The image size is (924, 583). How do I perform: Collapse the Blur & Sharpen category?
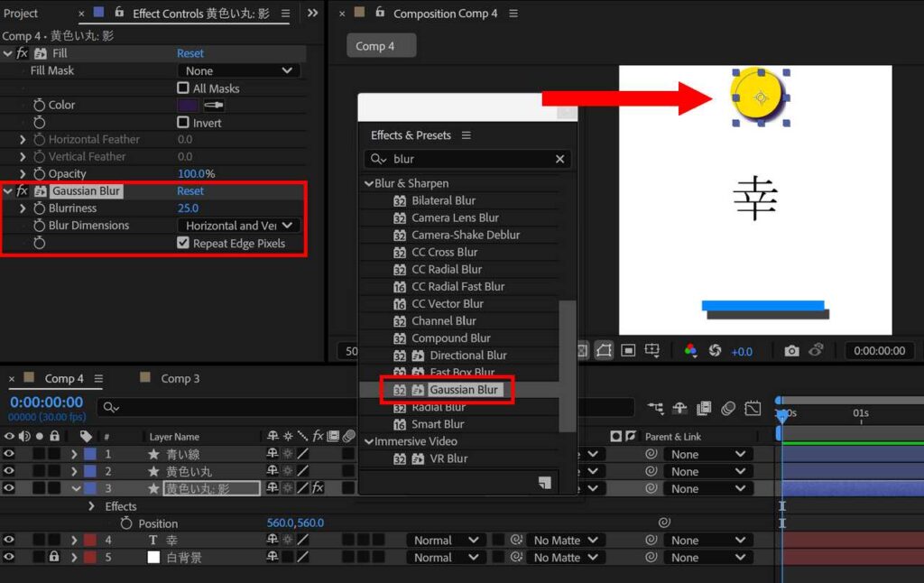tap(369, 183)
